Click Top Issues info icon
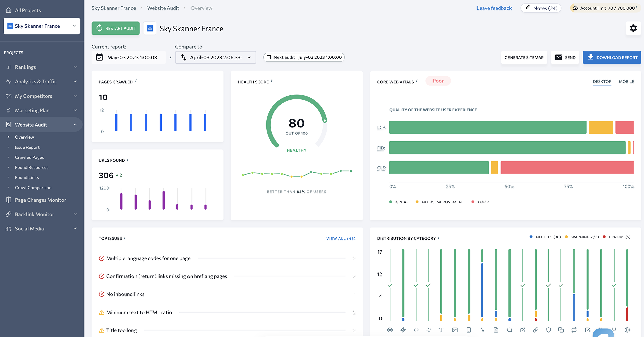 pos(125,238)
